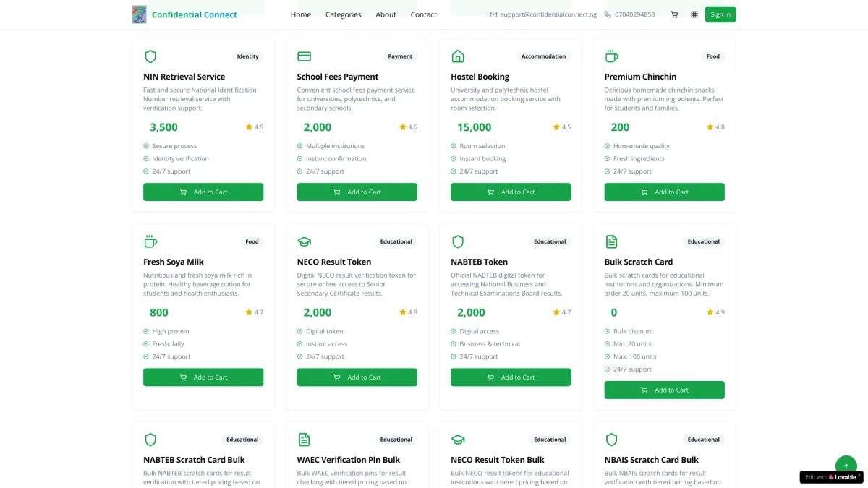Click the Confidential Connect logo image
The height and width of the screenshot is (488, 868).
pos(139,14)
